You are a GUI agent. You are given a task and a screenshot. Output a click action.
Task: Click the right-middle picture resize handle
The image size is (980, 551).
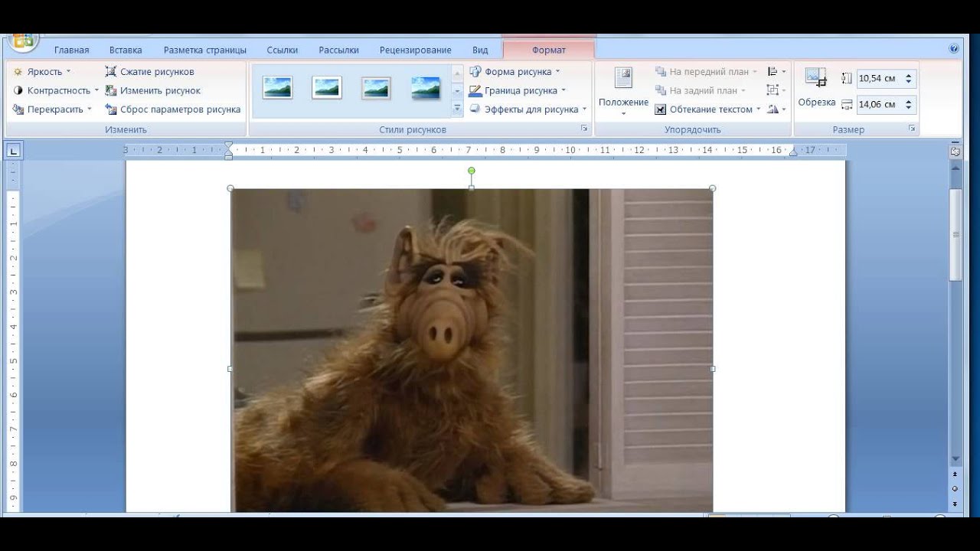[713, 369]
